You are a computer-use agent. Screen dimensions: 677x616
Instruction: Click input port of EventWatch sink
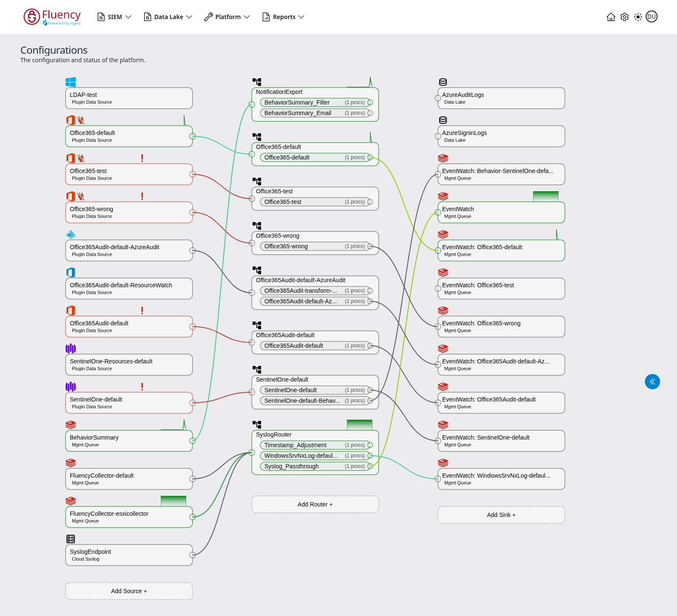point(438,212)
